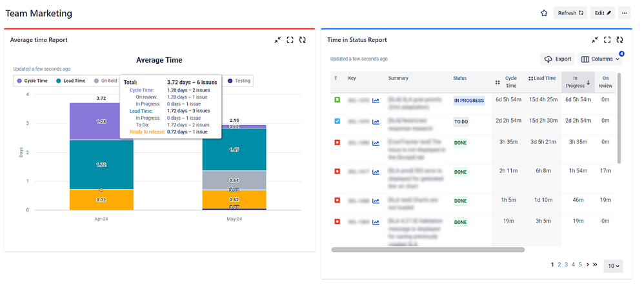Sort by the Status column header
This screenshot has width=644, height=289.
[460, 78]
